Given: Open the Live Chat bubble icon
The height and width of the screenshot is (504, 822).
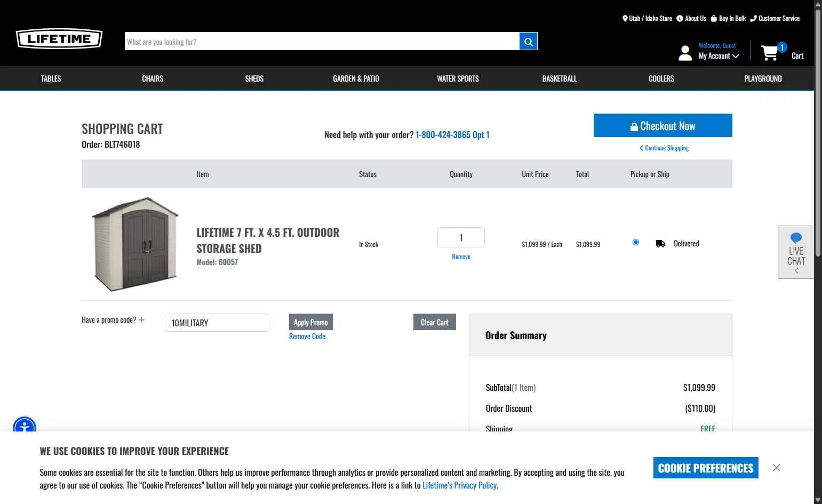Looking at the screenshot, I should pos(796,238).
